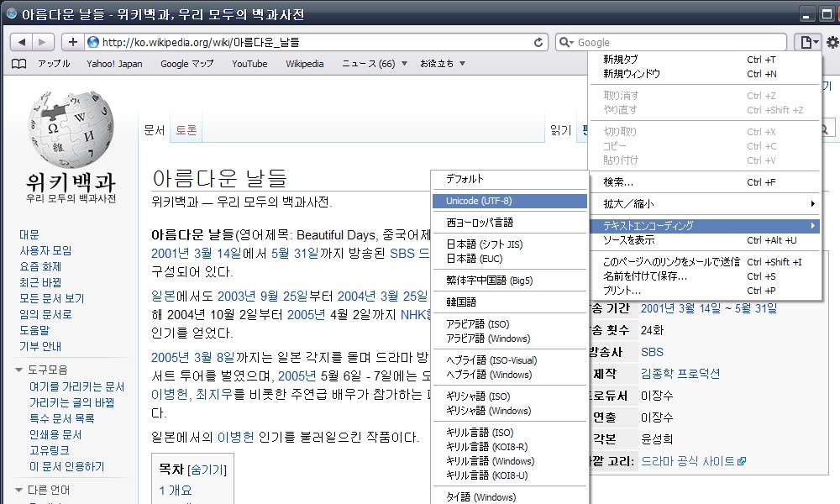Follow the 2001년 3월 14일 article link

[196, 254]
